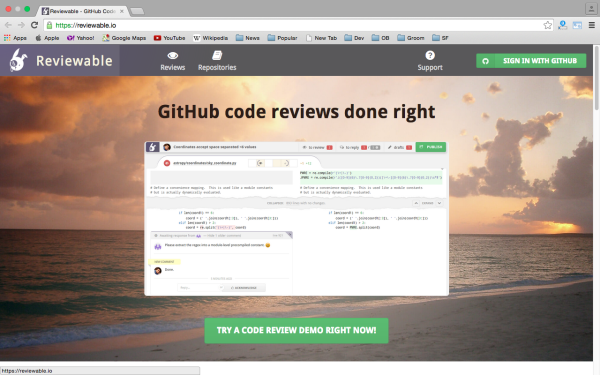The width and height of the screenshot is (600, 375).
Task: Open the Yahoo! bookmark
Action: click(x=81, y=38)
